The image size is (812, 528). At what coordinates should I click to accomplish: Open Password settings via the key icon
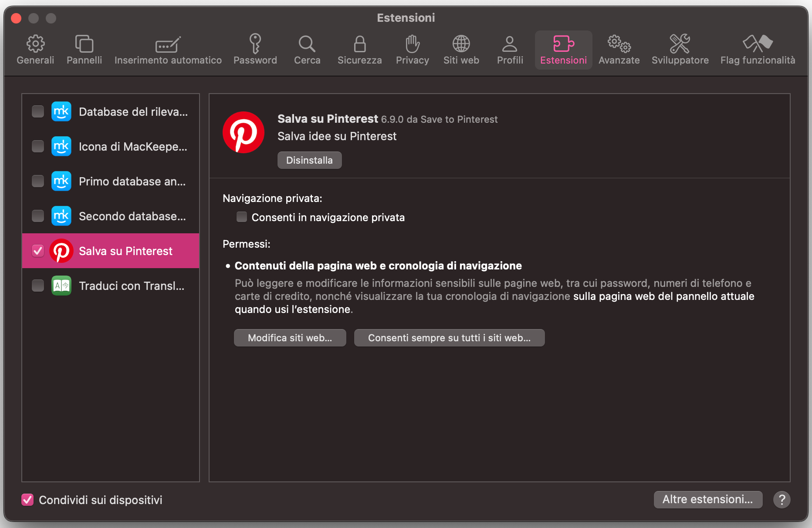[255, 44]
